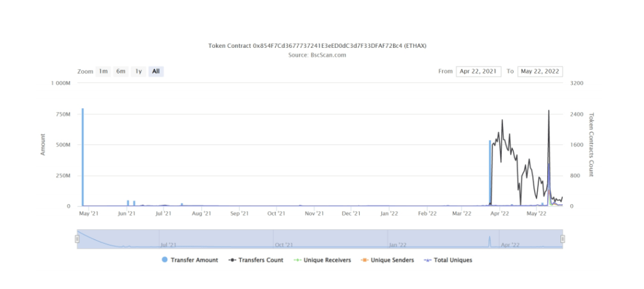644x289 pixels.
Task: Toggle Transfer Amount series in legend
Action: tap(190, 260)
